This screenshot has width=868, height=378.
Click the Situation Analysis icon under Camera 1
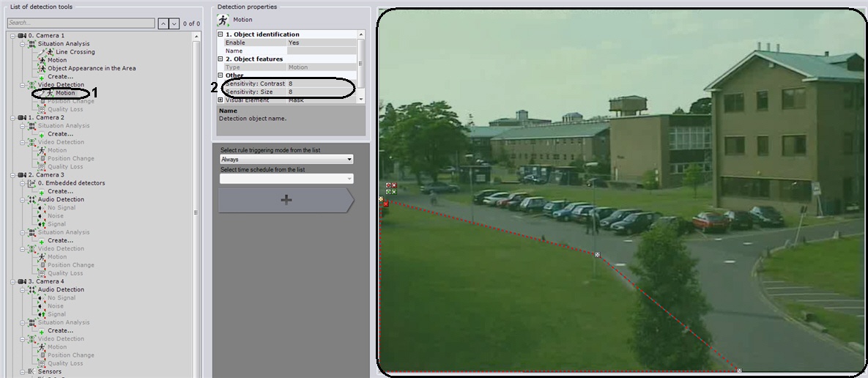point(31,44)
